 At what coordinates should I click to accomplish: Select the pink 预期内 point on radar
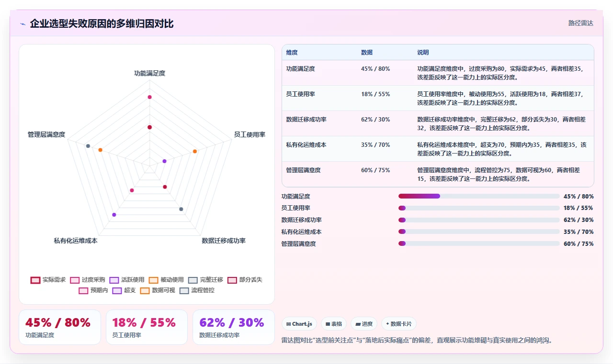pyautogui.click(x=132, y=190)
